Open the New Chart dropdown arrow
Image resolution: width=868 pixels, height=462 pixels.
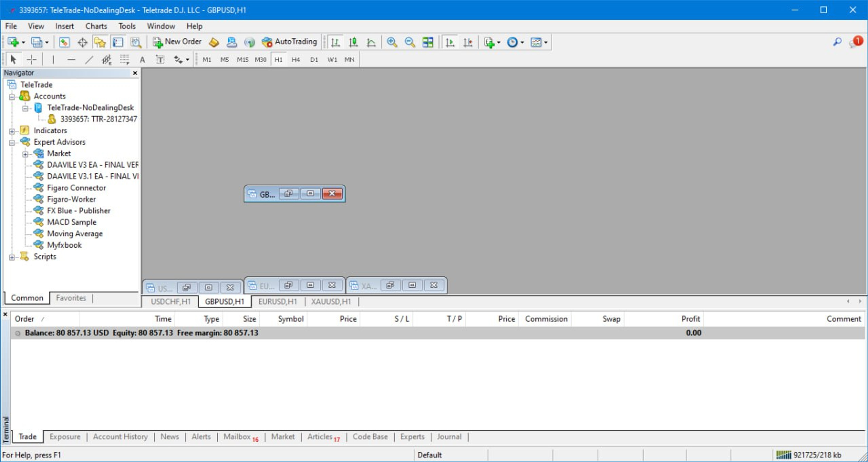(23, 42)
